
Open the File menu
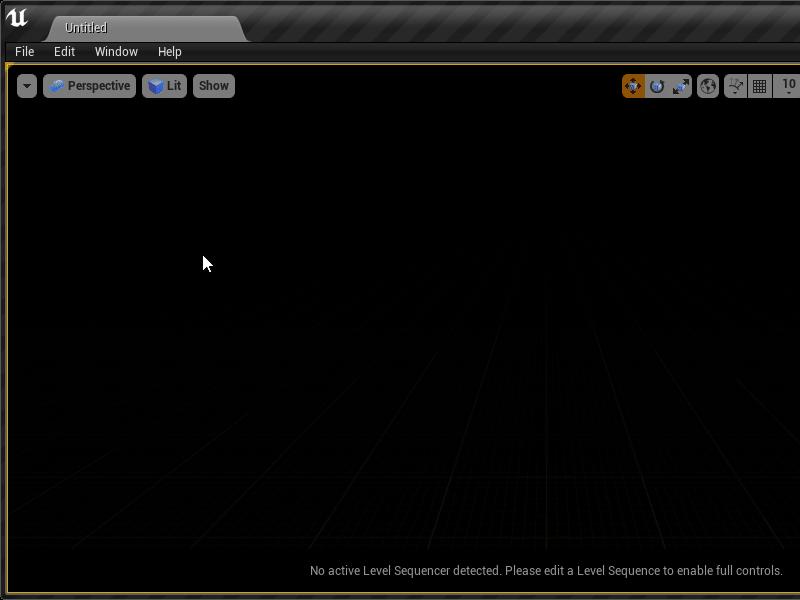(24, 52)
